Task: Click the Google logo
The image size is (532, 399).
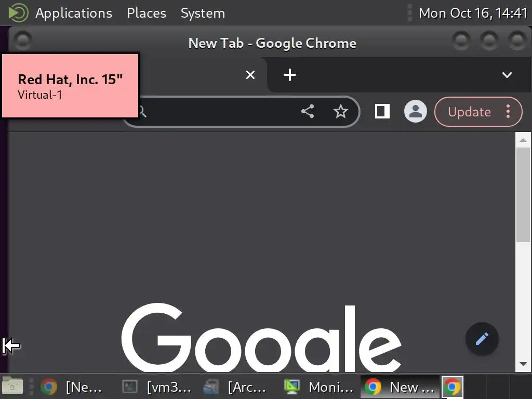Action: pos(261,338)
